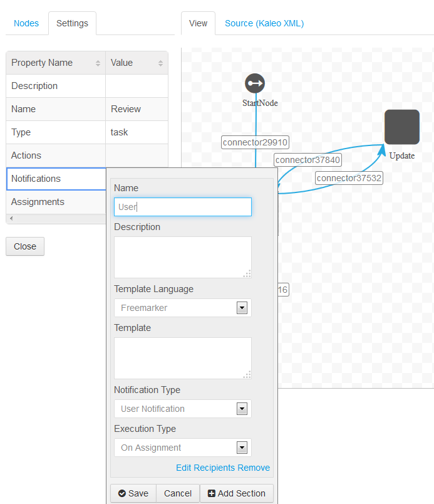Click the Property Name column header
This screenshot has height=504, width=434.
(x=56, y=63)
